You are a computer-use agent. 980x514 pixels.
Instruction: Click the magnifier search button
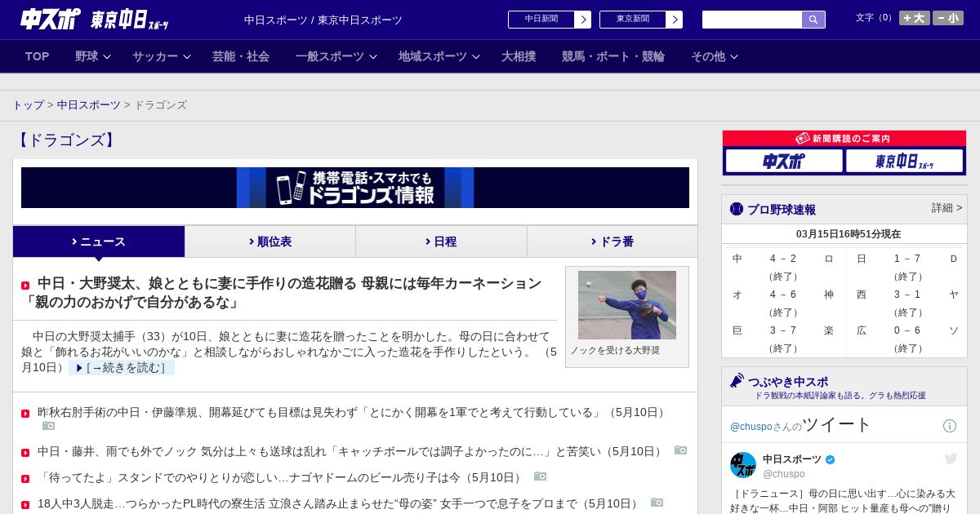pyautogui.click(x=813, y=20)
